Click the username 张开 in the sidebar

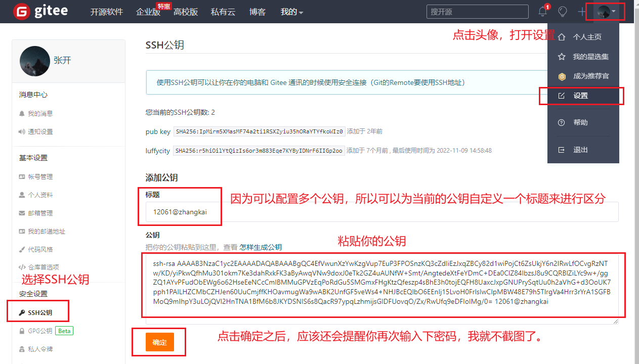pyautogui.click(x=62, y=61)
